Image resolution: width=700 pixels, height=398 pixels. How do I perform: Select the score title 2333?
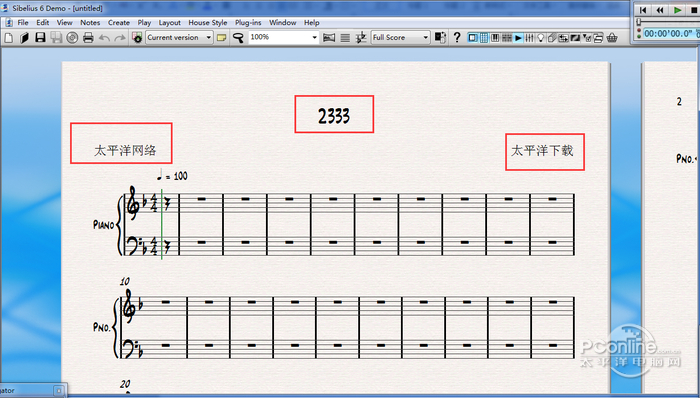[x=334, y=116]
